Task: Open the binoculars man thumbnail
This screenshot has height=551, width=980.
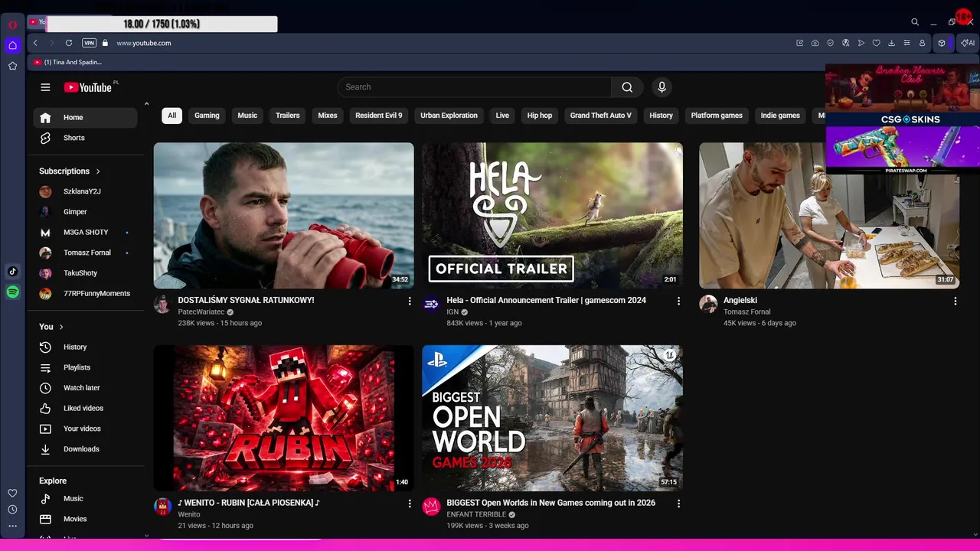Action: pyautogui.click(x=283, y=216)
